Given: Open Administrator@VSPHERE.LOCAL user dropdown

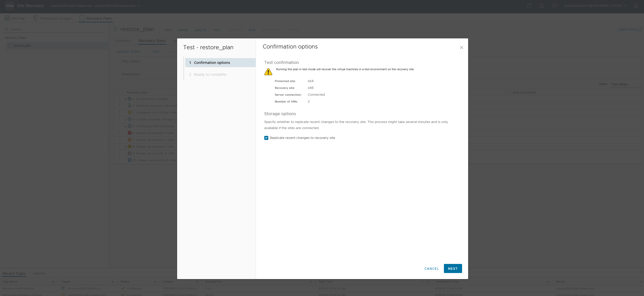Looking at the screenshot, I should pos(595,6).
